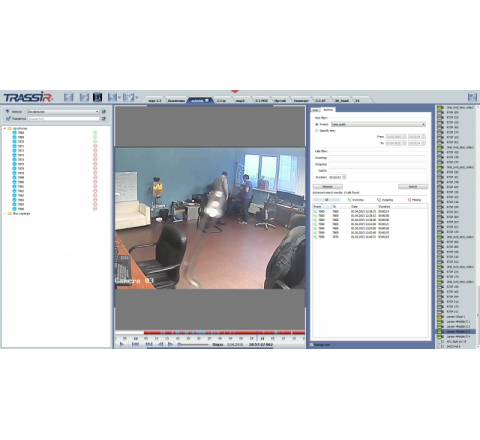Screen dimensions: 480x440
Task: Collapse the top SIP phones folder
Action: click(5, 128)
